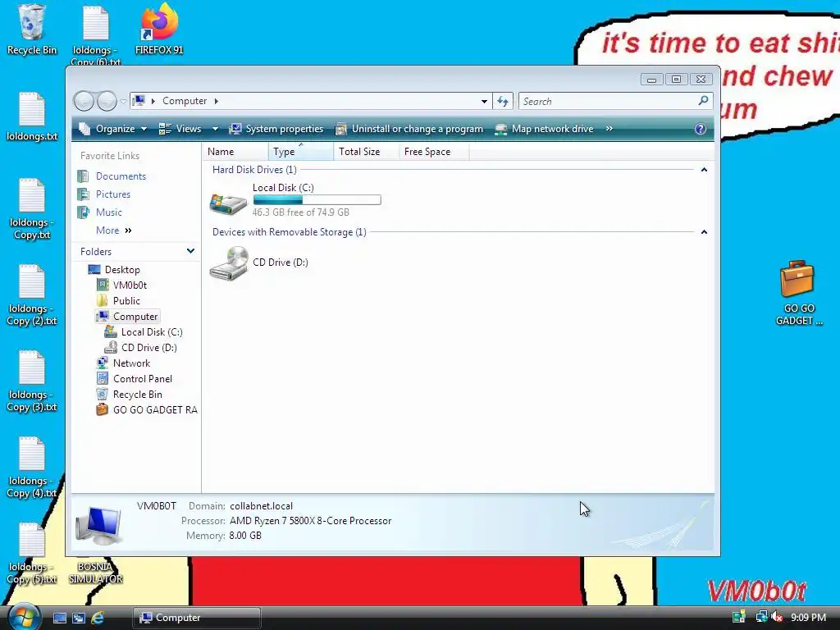Select Public in folder tree
This screenshot has height=630, width=840.
click(x=118, y=300)
